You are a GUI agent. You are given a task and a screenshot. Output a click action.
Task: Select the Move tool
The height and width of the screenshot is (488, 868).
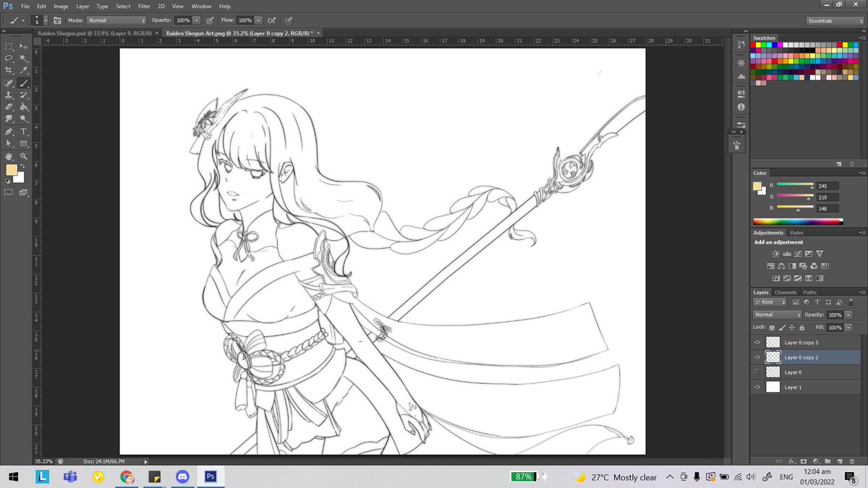point(23,46)
